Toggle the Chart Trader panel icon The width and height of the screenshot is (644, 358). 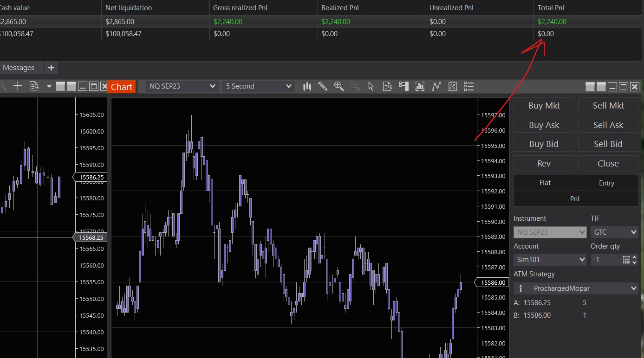pyautogui.click(x=403, y=86)
